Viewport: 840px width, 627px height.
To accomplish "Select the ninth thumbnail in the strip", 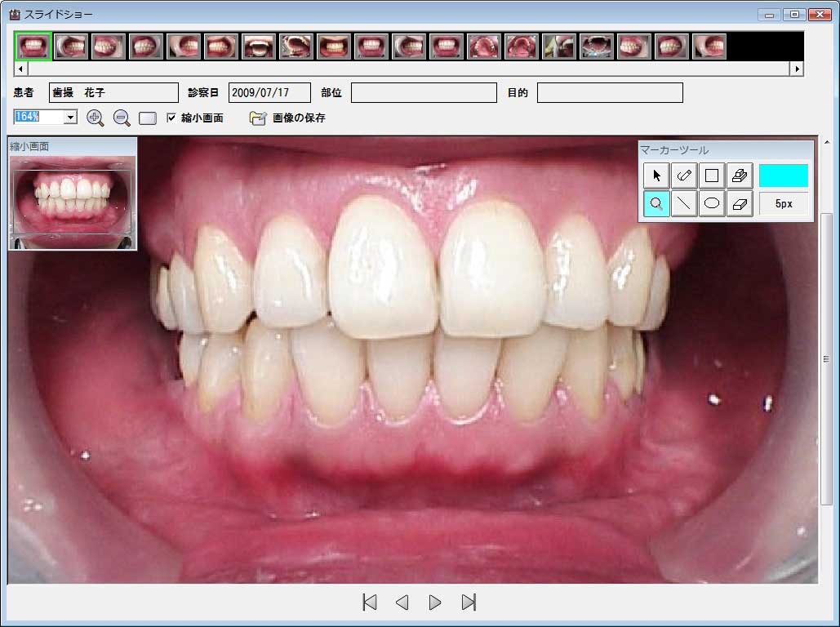I will (x=333, y=46).
